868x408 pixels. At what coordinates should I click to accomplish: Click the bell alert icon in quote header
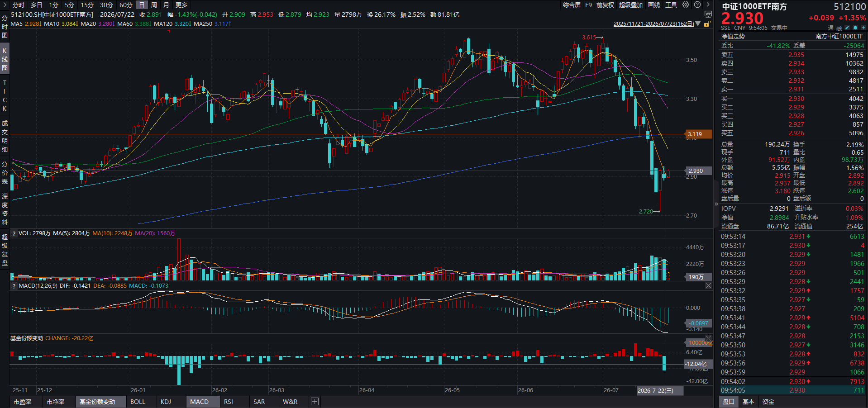pos(855,28)
